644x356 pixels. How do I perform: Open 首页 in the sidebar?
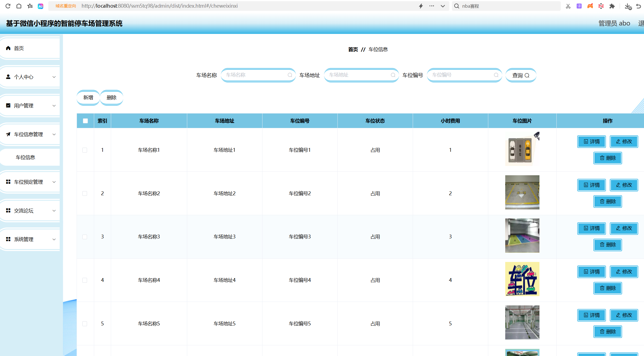[x=30, y=48]
